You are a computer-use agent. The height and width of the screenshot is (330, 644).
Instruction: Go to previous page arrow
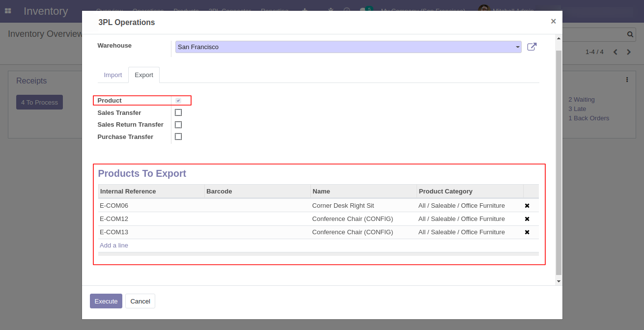click(x=616, y=52)
